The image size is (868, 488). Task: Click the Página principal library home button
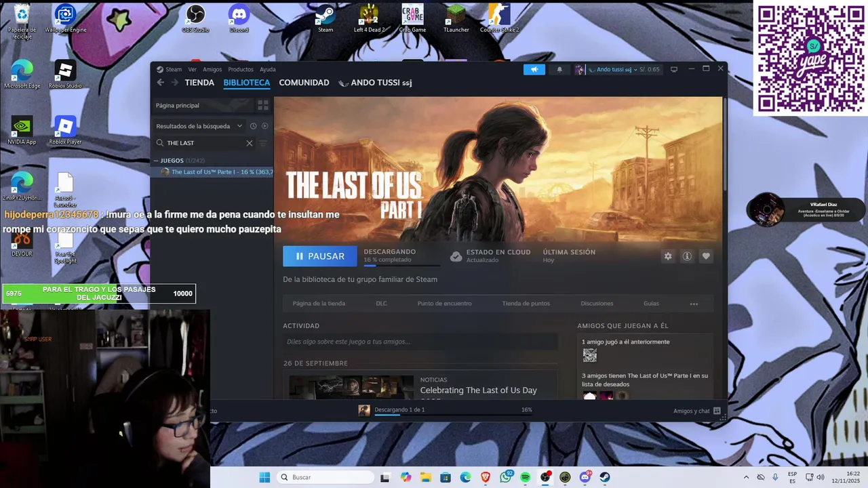pos(202,105)
